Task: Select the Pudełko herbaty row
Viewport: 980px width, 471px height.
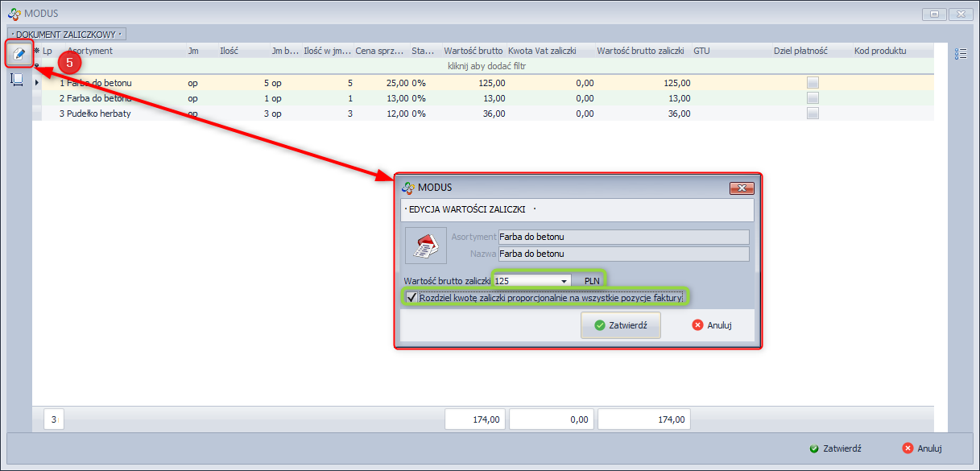Action: click(95, 114)
